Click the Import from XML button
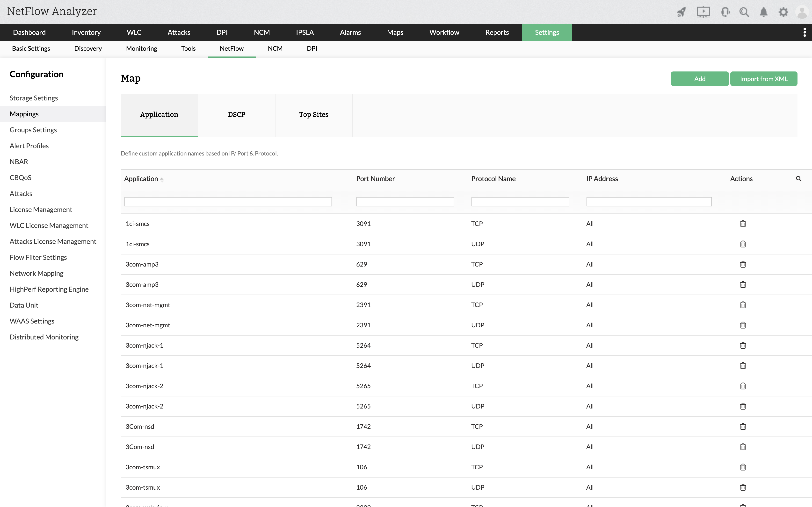 tap(764, 78)
